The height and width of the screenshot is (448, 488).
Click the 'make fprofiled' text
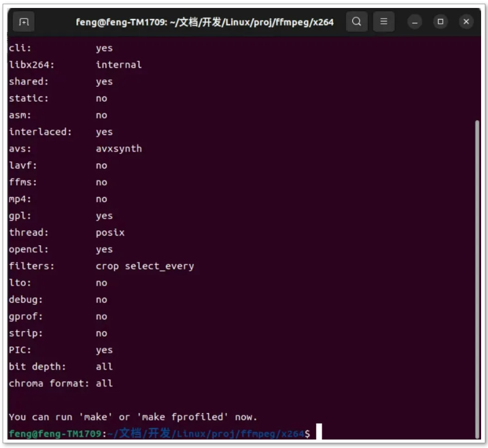coord(182,417)
